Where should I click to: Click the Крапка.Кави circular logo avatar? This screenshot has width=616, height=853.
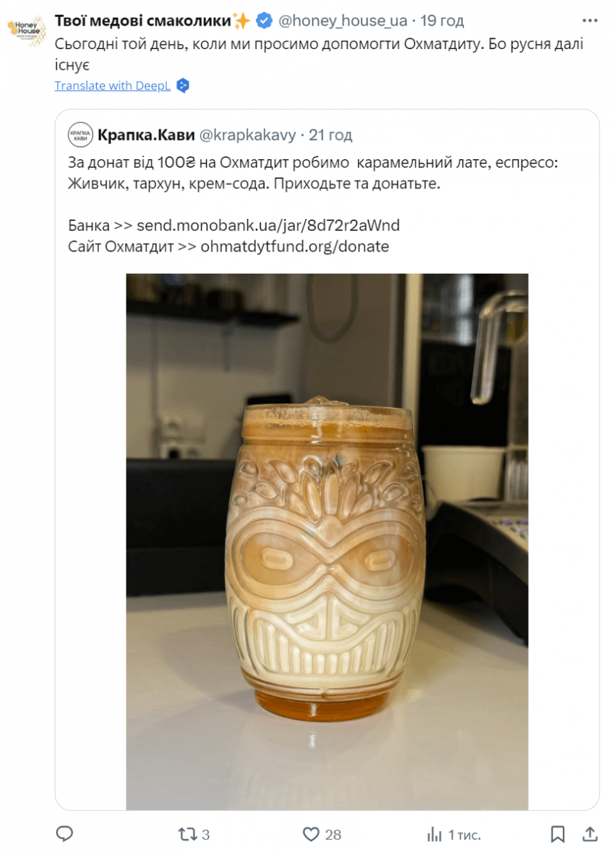[80, 135]
